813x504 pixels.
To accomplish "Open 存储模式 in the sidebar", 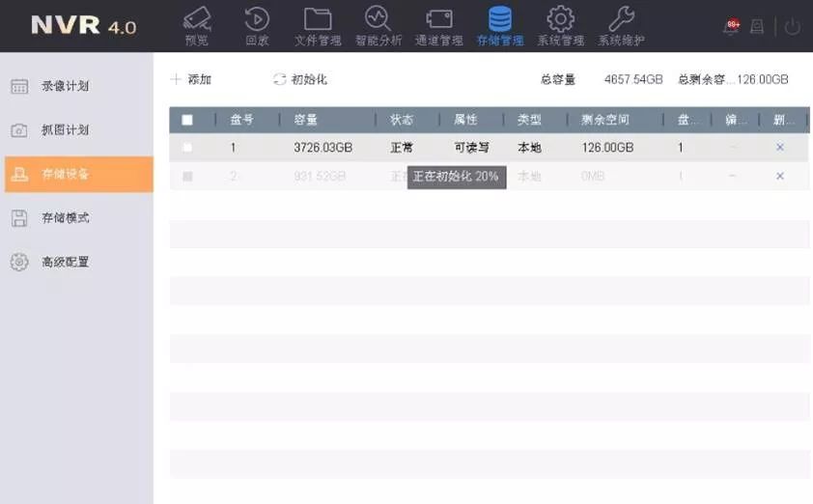I will (65, 218).
